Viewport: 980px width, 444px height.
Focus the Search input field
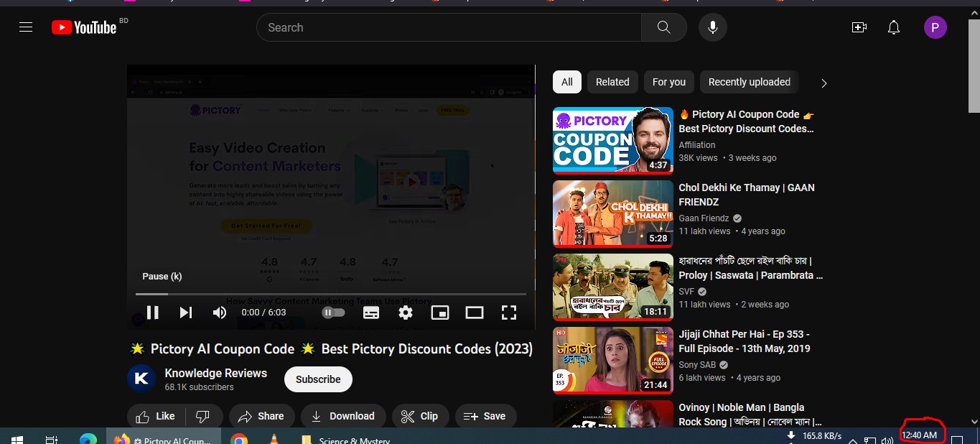coord(449,27)
